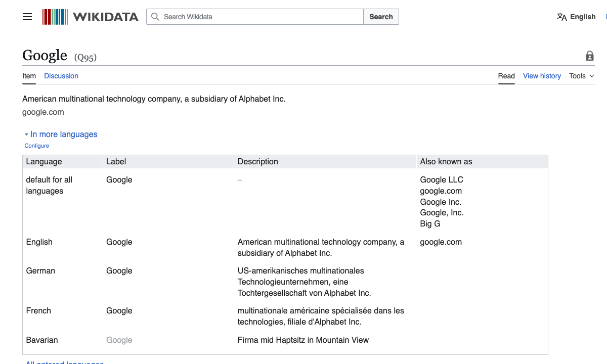This screenshot has height=364, width=607.
Task: Click the greyed Google label in Bavarian row
Action: coord(119,340)
